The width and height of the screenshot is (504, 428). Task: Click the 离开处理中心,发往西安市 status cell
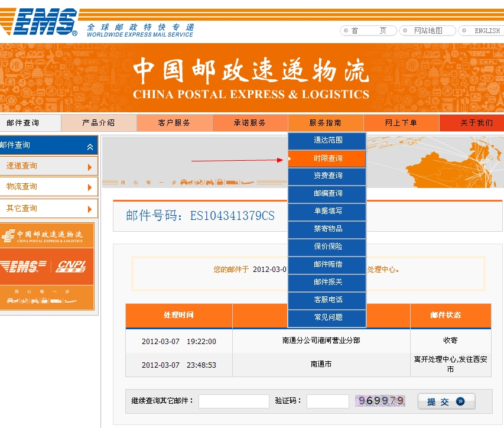(x=451, y=364)
